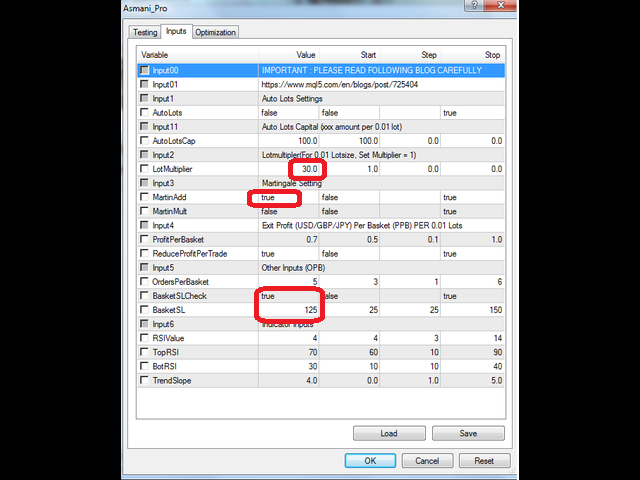
Task: Click the Variable column header
Action: click(198, 55)
